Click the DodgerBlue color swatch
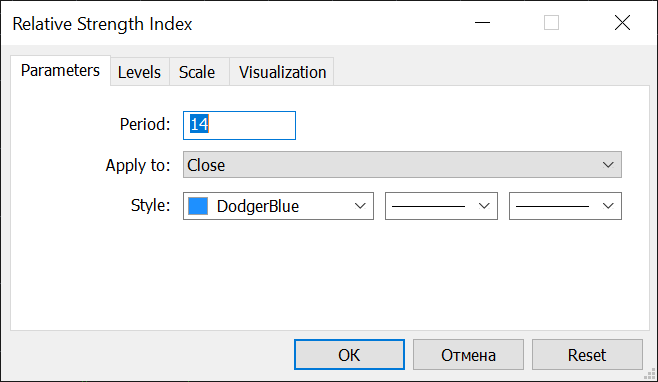Viewport: 658px width, 382px height. [x=198, y=206]
